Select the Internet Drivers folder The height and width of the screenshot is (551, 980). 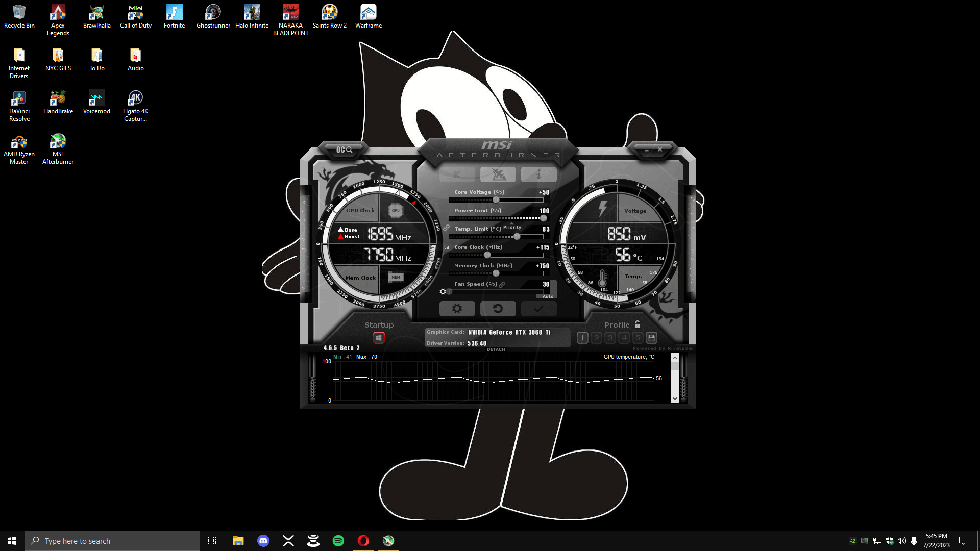(x=19, y=63)
